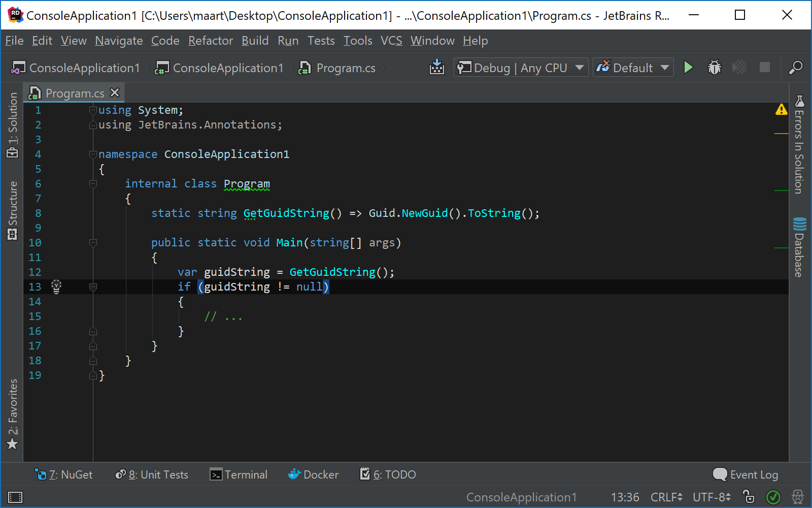Click the quick-fix lightbulb on line 13
This screenshot has height=508, width=812.
tap(56, 287)
